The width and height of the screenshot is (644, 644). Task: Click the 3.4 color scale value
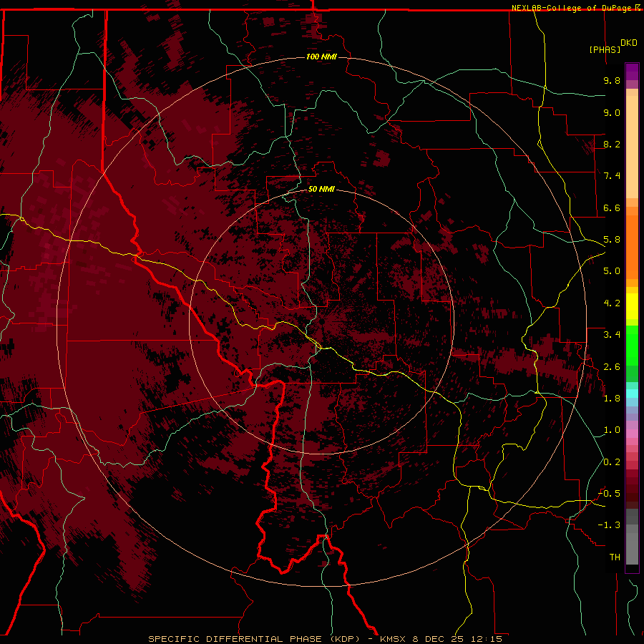[x=612, y=335]
